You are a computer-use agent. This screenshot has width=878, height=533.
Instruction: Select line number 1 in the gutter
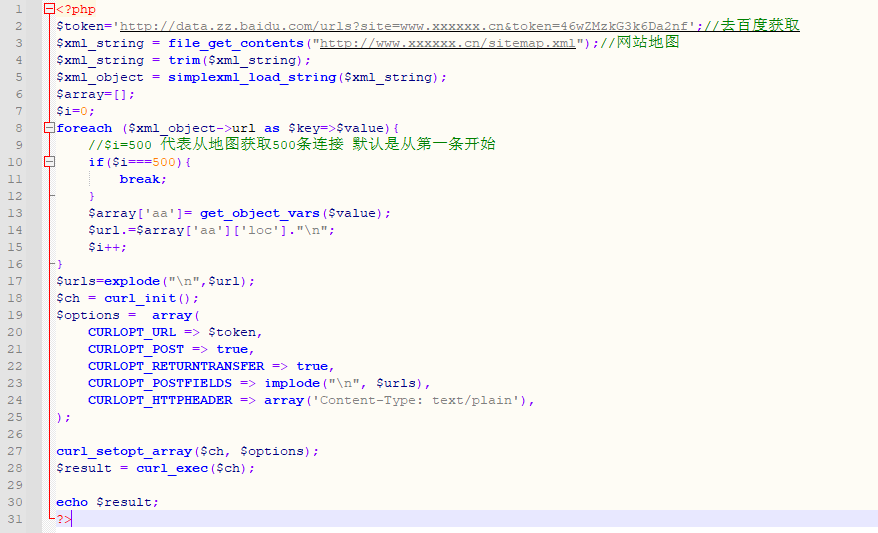click(18, 9)
